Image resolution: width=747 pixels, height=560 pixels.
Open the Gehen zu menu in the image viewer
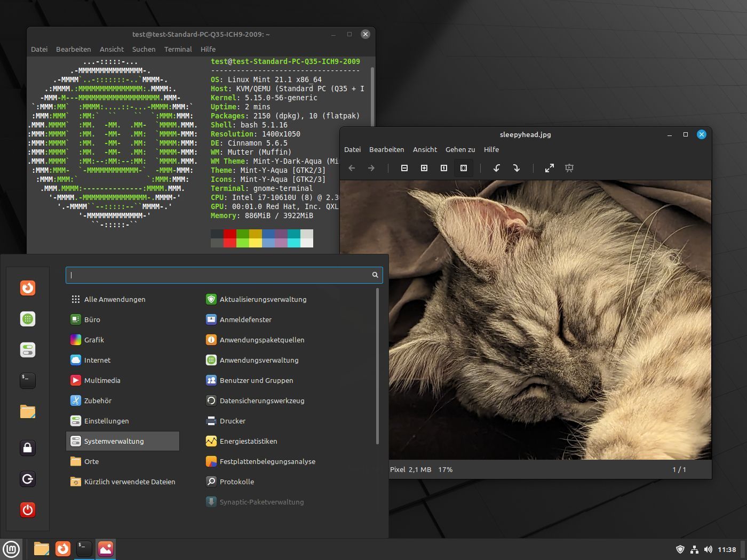point(460,149)
